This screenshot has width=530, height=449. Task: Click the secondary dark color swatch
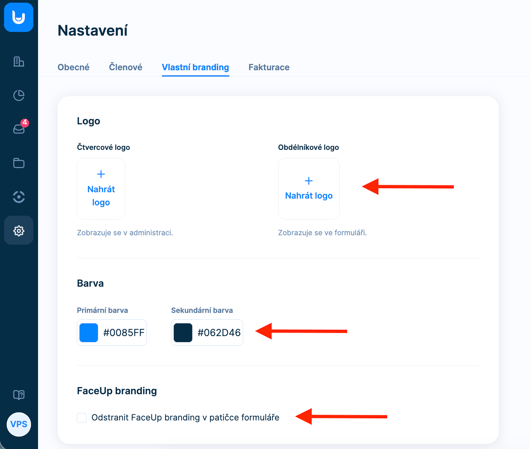[183, 333]
